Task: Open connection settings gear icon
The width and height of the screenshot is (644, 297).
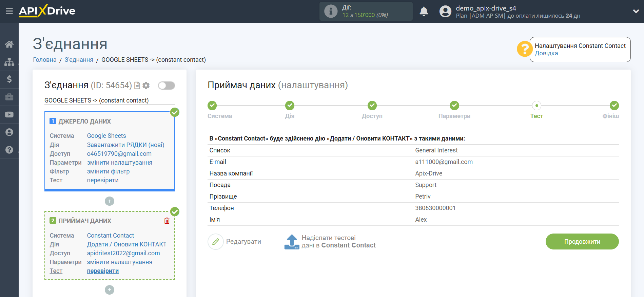Action: click(146, 86)
